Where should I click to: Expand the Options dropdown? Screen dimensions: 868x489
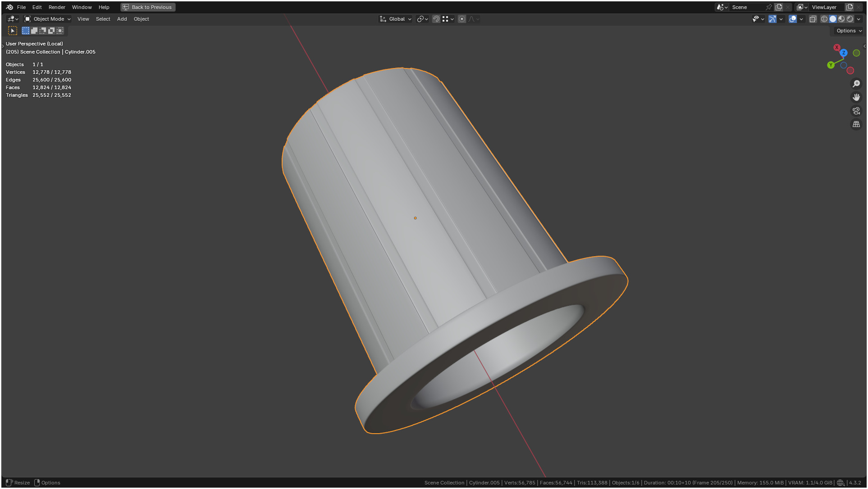[849, 31]
